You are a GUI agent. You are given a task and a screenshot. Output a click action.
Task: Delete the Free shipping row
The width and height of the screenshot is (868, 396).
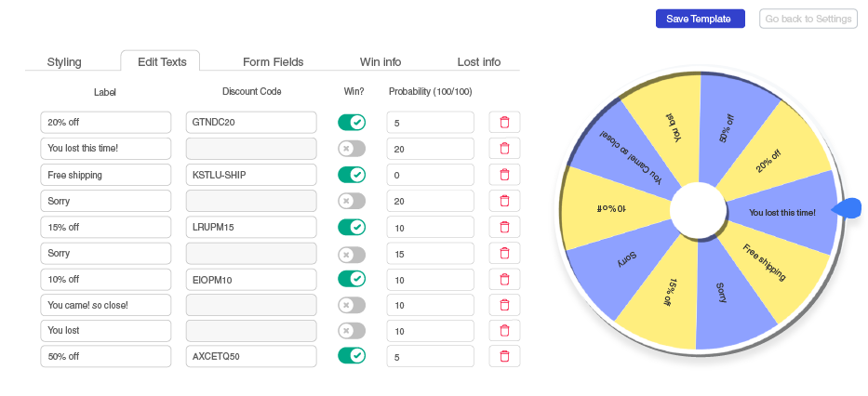(504, 175)
